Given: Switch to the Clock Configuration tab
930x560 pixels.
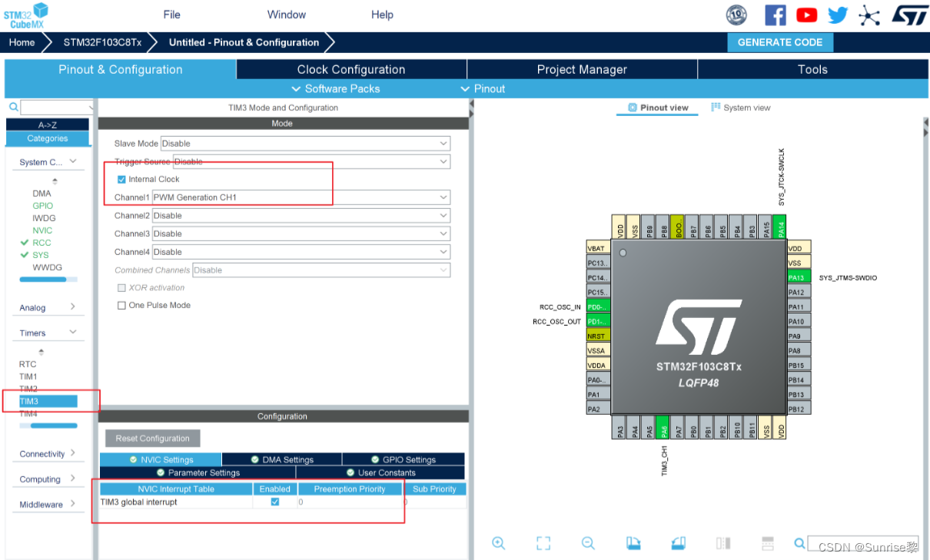Looking at the screenshot, I should click(x=351, y=69).
